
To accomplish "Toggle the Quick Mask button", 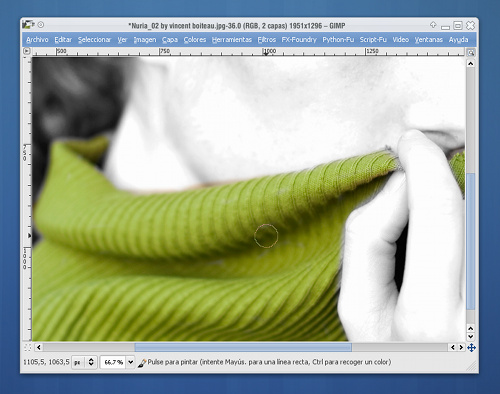I will [x=27, y=348].
